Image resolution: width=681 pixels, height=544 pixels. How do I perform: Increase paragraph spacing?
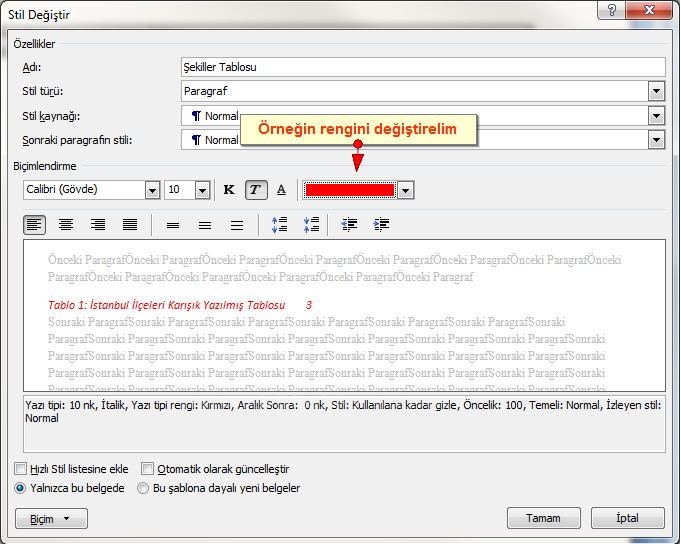click(x=279, y=225)
